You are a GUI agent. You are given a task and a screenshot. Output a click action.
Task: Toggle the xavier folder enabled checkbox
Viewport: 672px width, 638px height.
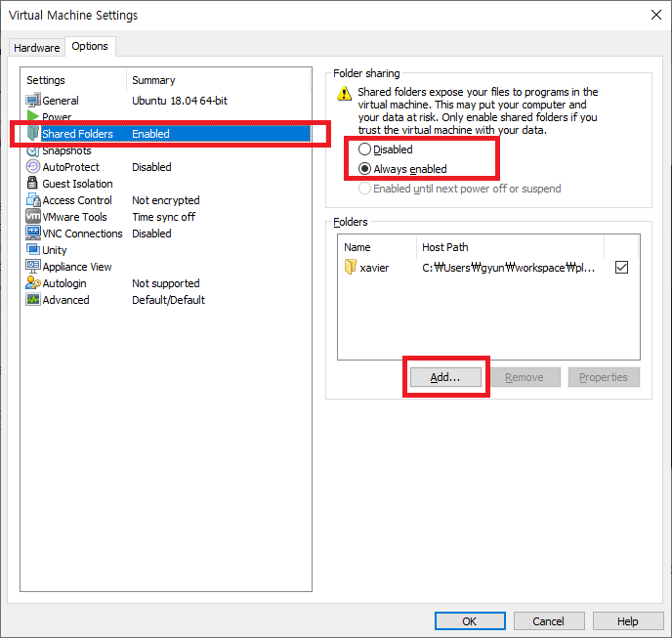[x=621, y=267]
